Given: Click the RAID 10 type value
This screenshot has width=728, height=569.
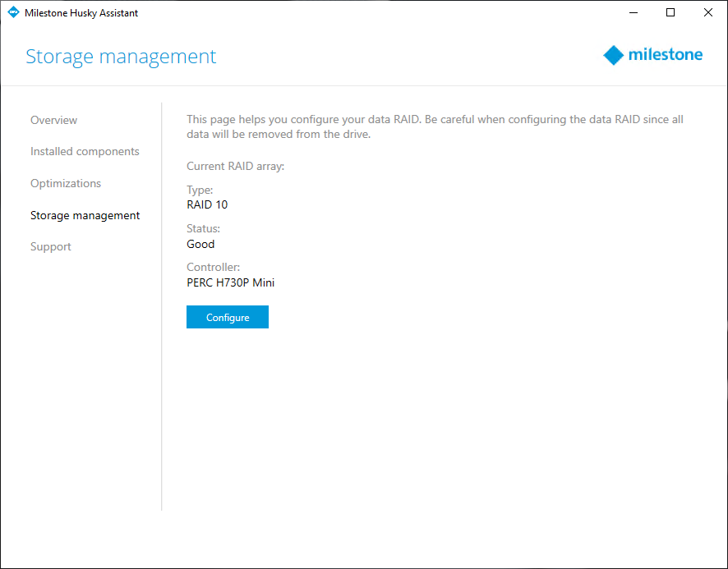Looking at the screenshot, I should click(207, 204).
